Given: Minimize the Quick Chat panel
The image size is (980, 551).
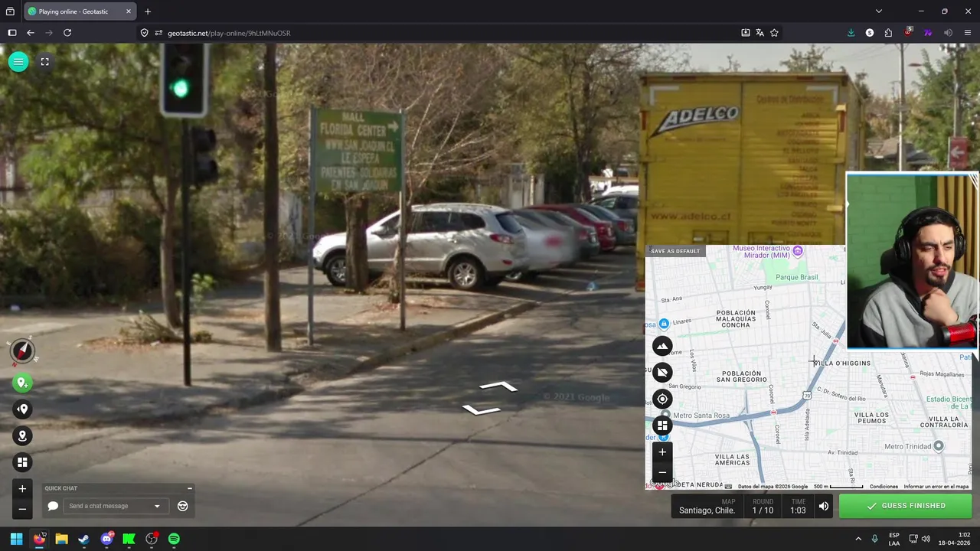Looking at the screenshot, I should [x=189, y=488].
